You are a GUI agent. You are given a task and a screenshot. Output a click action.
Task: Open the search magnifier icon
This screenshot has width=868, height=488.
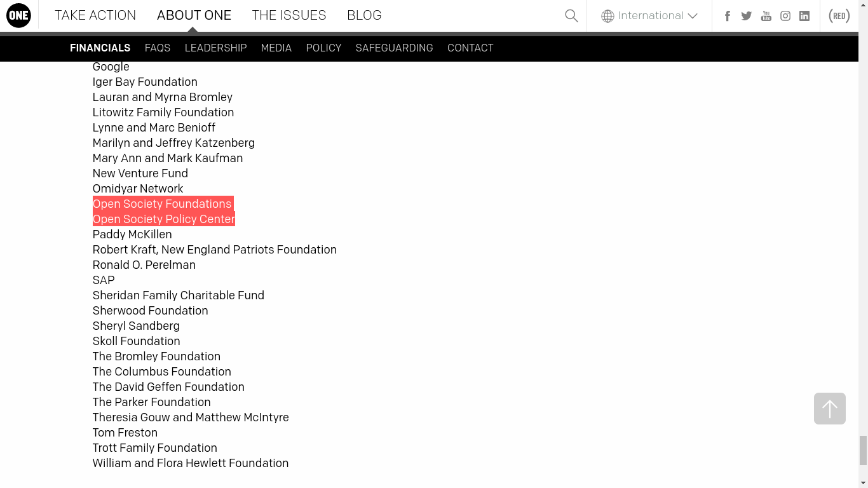click(x=571, y=16)
